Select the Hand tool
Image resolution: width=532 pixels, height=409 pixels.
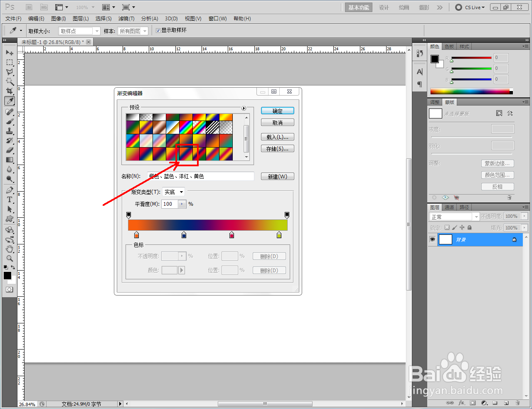(x=10, y=249)
